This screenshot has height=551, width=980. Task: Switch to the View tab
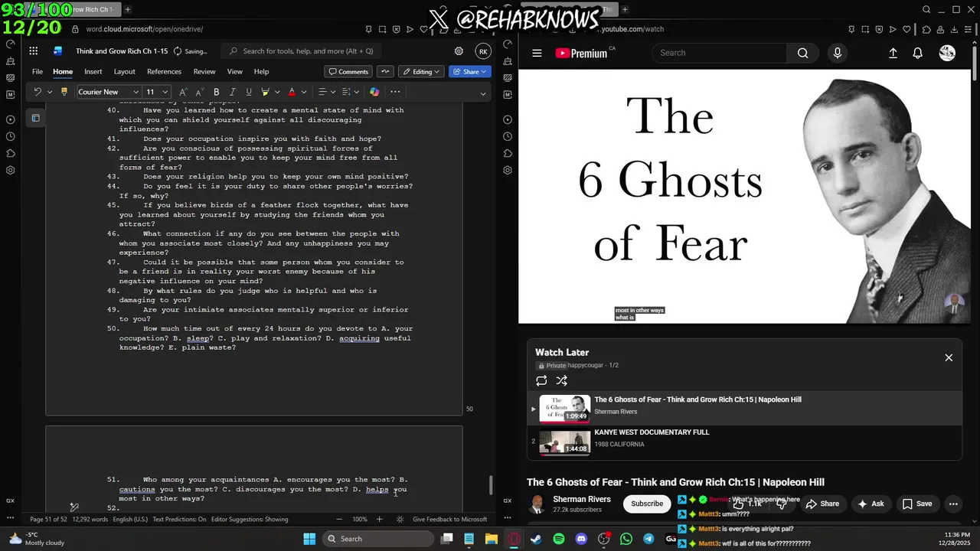pos(234,71)
